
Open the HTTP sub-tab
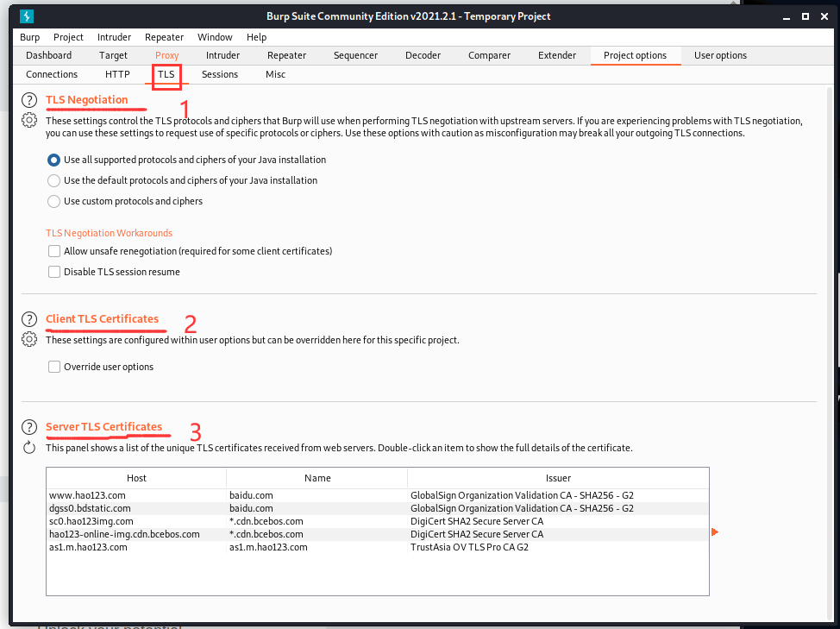pyautogui.click(x=117, y=74)
